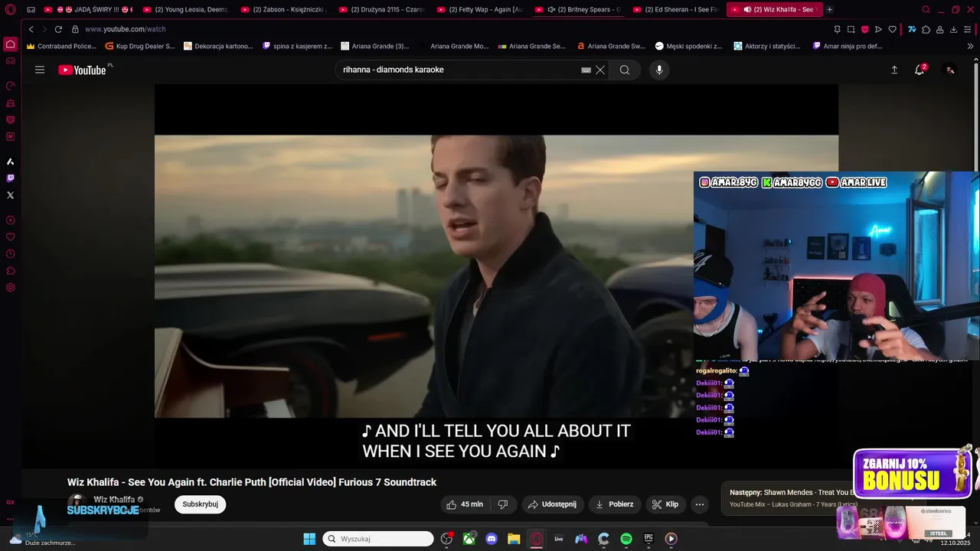
Task: Start voice search with microphone icon
Action: (x=659, y=70)
